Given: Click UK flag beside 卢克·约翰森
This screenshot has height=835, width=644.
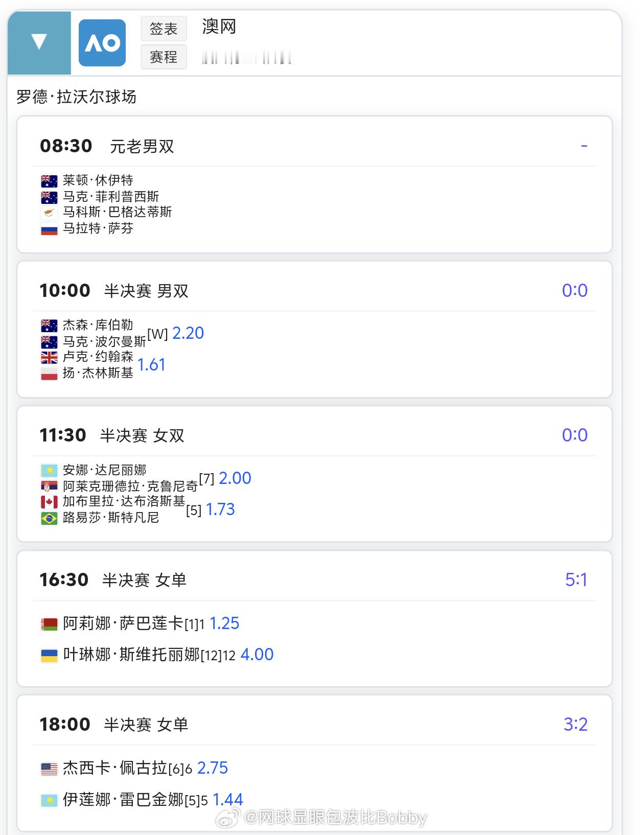Looking at the screenshot, I should coord(49,357).
